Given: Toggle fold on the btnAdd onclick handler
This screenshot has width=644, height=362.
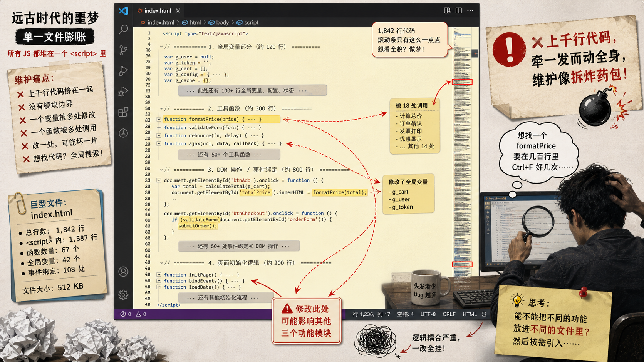Looking at the screenshot, I should [159, 180].
